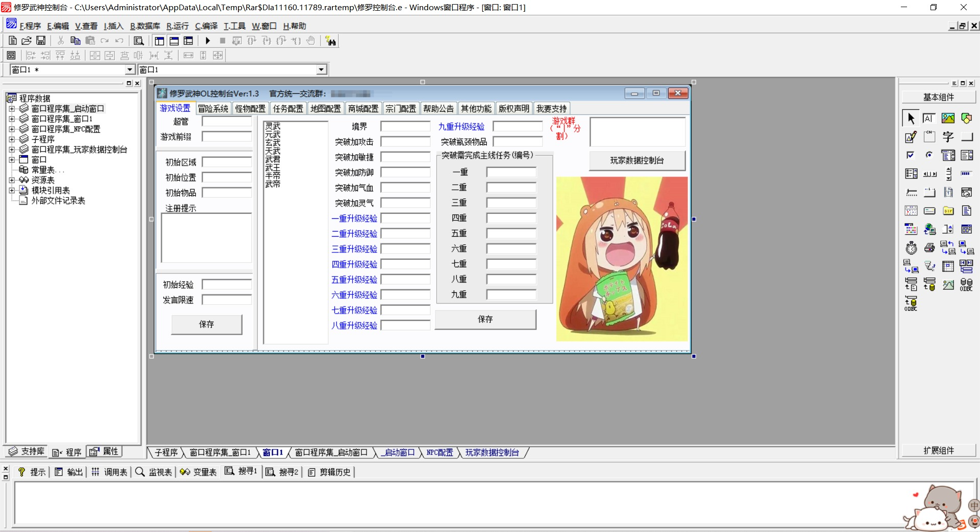Select the picture box component in palette
The height and width of the screenshot is (532, 980).
948,118
